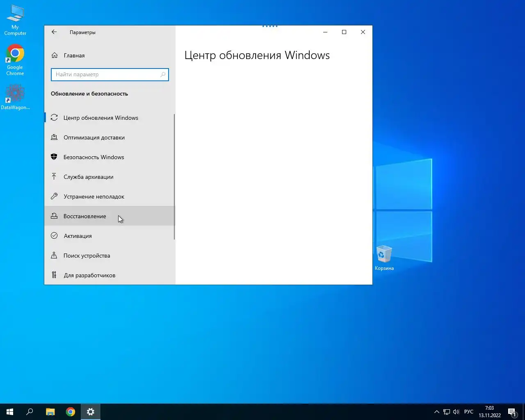Open Безопасность Windows section
Screen dimensions: 525x420
tap(110, 157)
